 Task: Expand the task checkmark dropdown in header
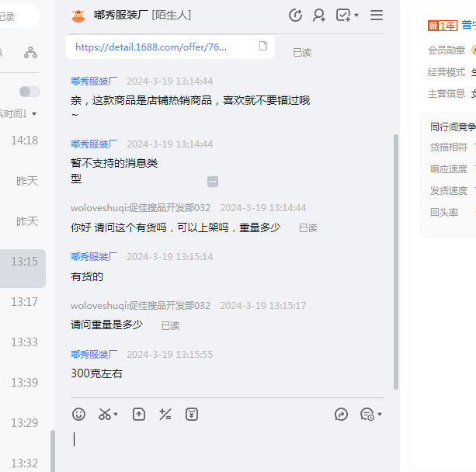(356, 16)
